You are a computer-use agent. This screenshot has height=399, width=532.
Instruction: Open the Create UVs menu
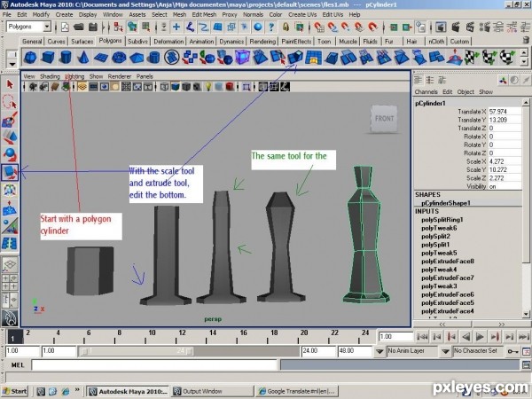pyautogui.click(x=302, y=14)
